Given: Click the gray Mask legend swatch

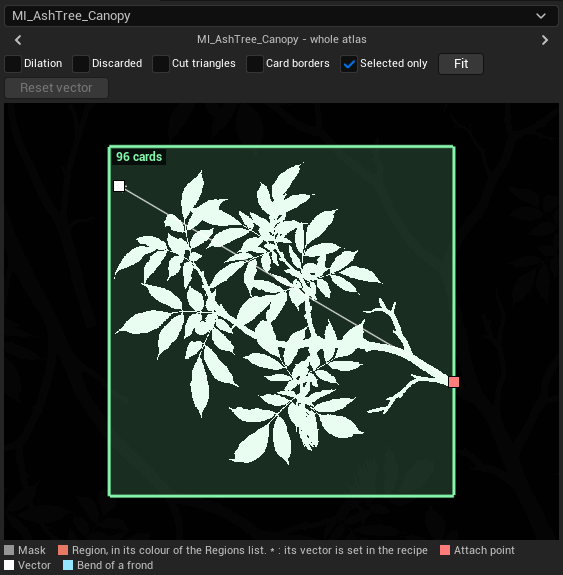Looking at the screenshot, I should tap(9, 550).
